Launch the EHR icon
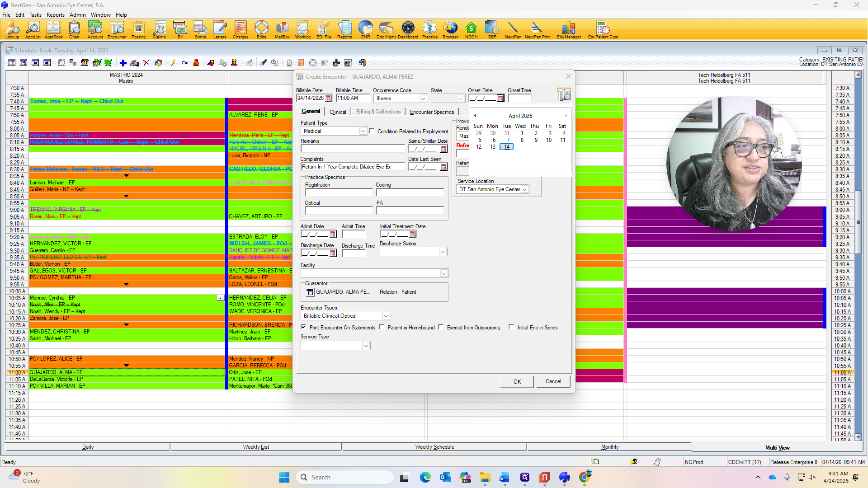 tap(365, 30)
